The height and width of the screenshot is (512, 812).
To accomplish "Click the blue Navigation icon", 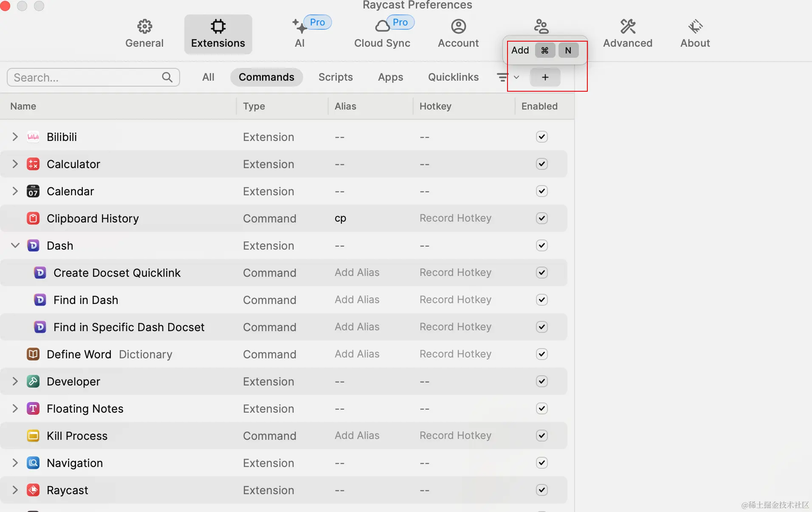I will point(33,463).
